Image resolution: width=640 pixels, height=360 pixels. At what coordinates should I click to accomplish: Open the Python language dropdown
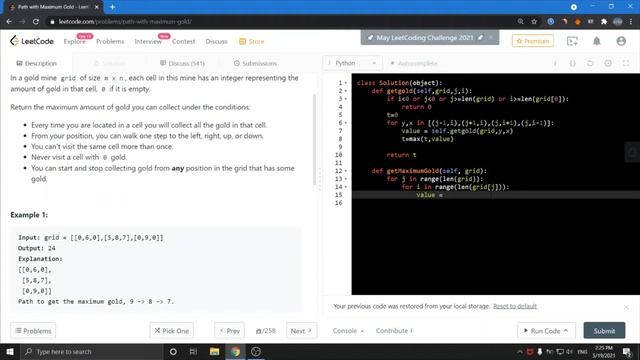click(x=352, y=63)
